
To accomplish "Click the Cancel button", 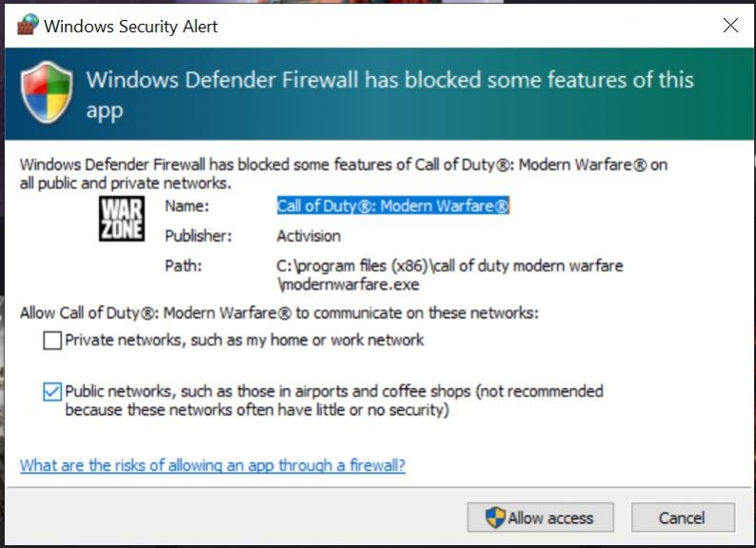I will tap(682, 518).
